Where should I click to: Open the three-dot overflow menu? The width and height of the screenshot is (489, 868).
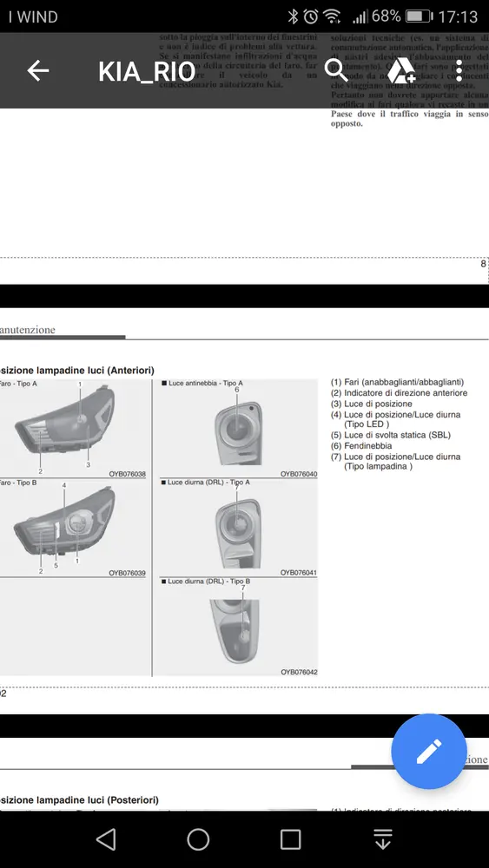459,71
